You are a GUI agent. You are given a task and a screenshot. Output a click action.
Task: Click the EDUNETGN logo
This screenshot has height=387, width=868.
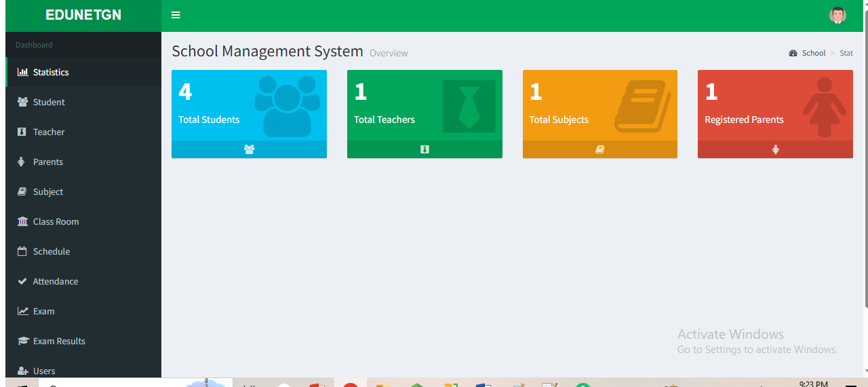(83, 15)
